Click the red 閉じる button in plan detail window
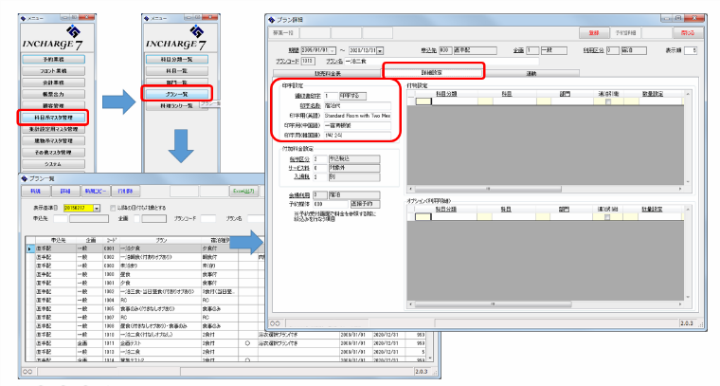720x386 pixels. point(687,33)
